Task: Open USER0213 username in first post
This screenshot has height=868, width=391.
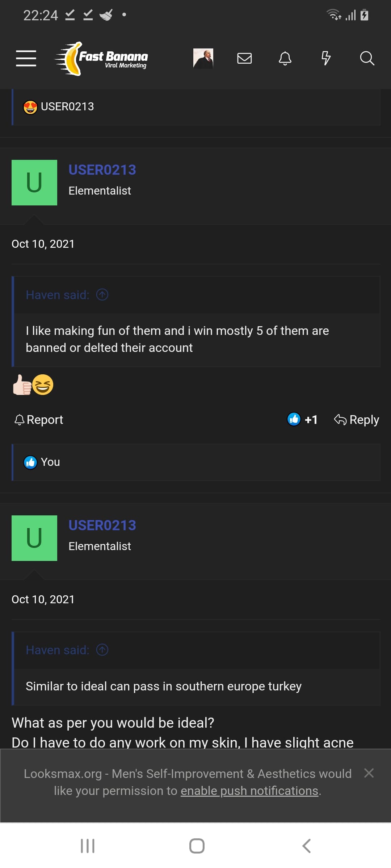Action: 102,170
